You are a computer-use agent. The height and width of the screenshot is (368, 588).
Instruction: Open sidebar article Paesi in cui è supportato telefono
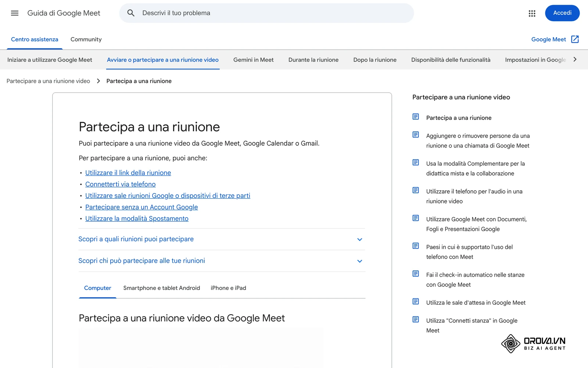tap(469, 252)
